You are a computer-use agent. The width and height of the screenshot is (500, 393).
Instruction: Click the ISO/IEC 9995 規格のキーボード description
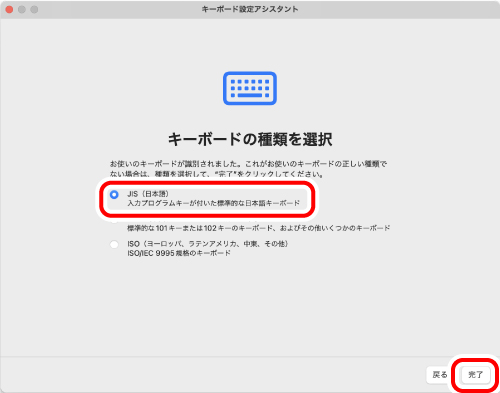pyautogui.click(x=179, y=253)
